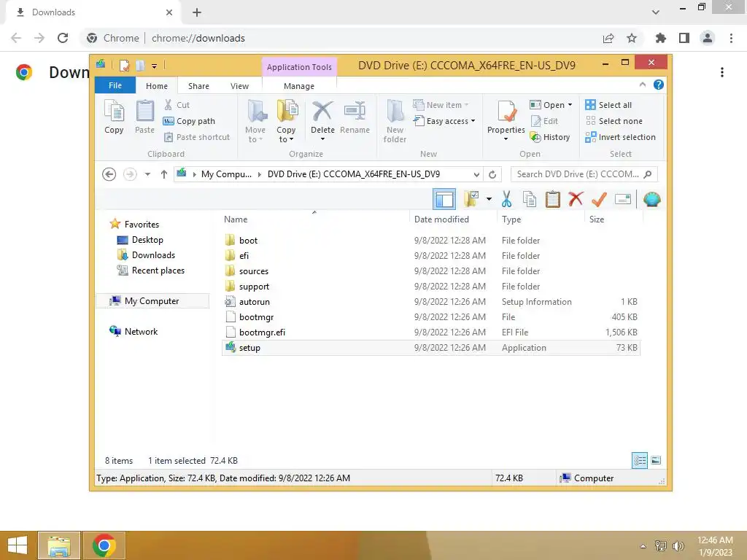747x560 pixels.
Task: Switch to the Share ribbon tab
Action: coord(198,86)
